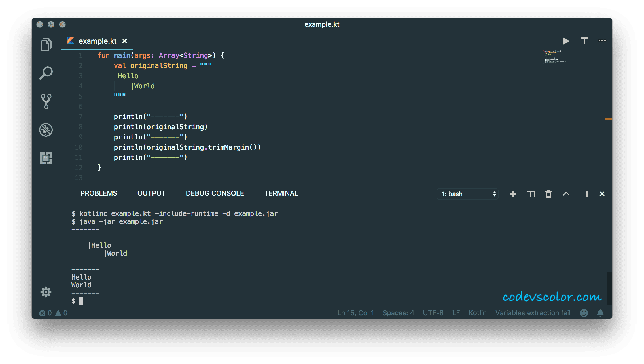The width and height of the screenshot is (644, 364).
Task: Add a new terminal instance
Action: (512, 194)
